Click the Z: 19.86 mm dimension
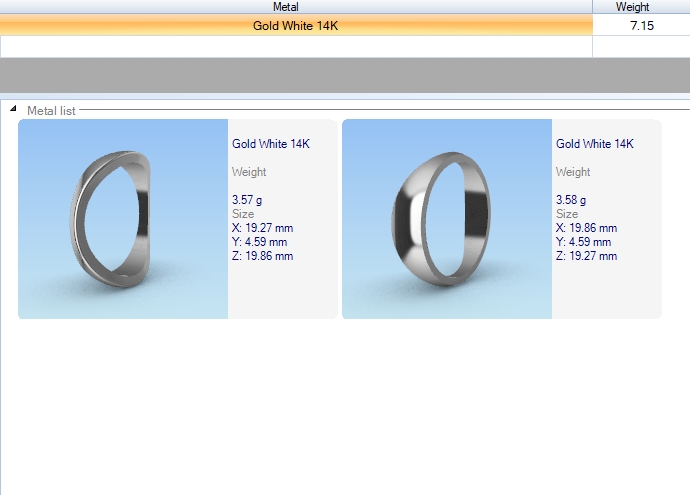This screenshot has width=690, height=495. 262,256
